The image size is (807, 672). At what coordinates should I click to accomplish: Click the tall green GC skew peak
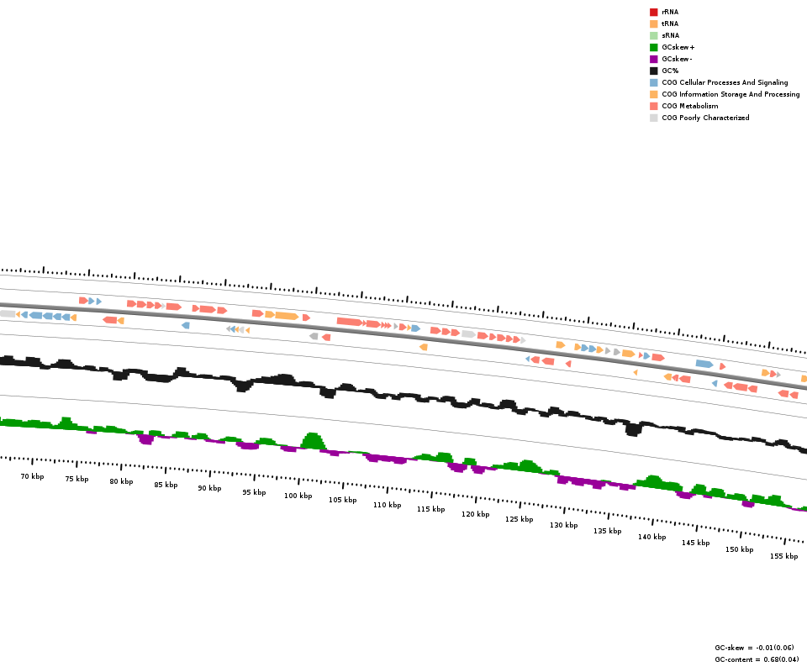(x=313, y=440)
